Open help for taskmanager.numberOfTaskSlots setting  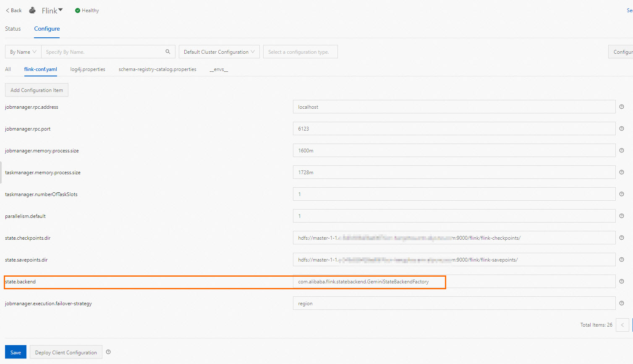coord(622,194)
